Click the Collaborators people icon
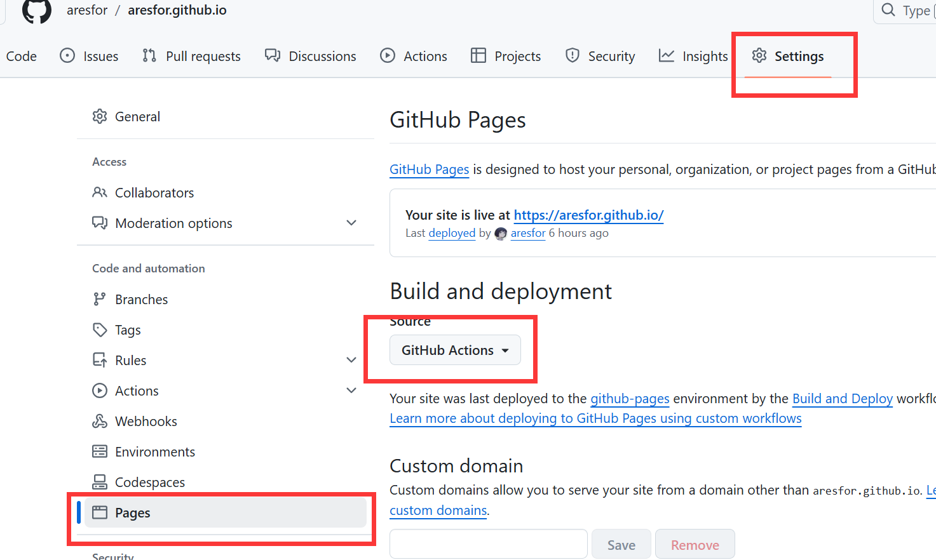 pyautogui.click(x=100, y=192)
